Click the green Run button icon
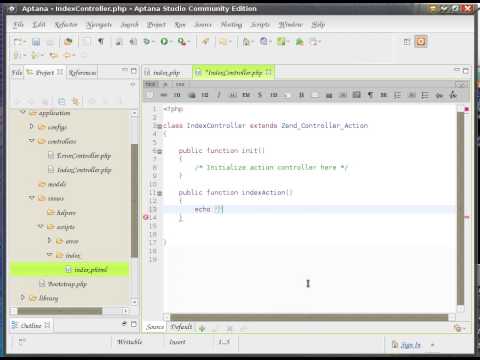 tap(164, 42)
